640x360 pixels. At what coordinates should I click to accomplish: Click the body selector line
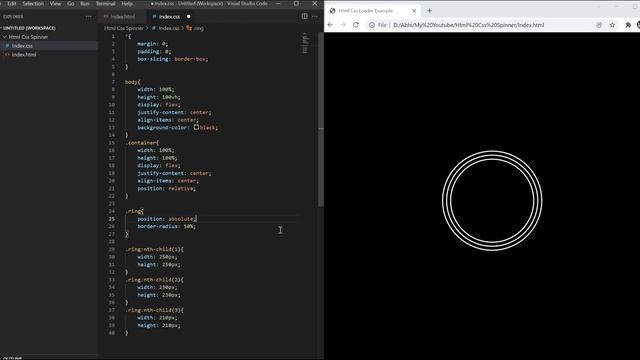[x=133, y=82]
